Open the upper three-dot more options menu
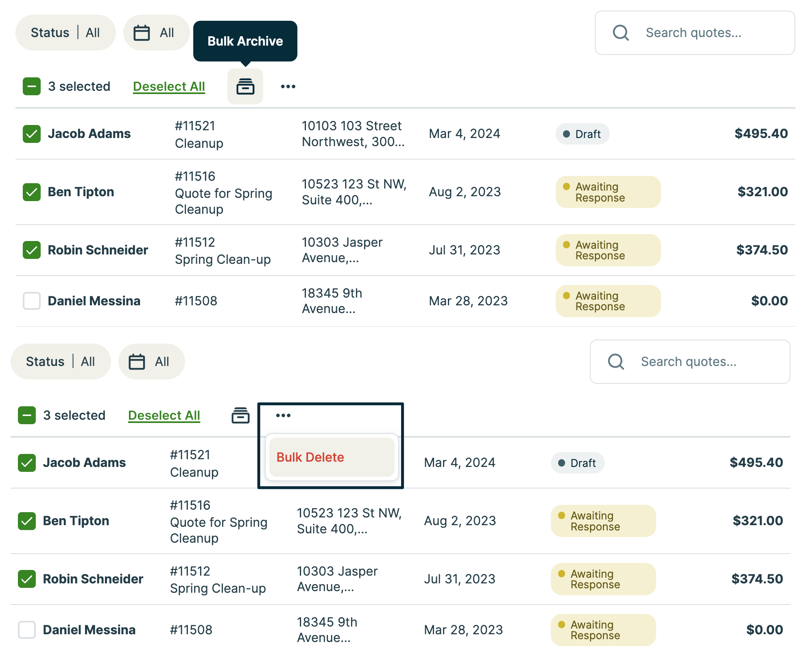The image size is (812, 653). (x=288, y=86)
